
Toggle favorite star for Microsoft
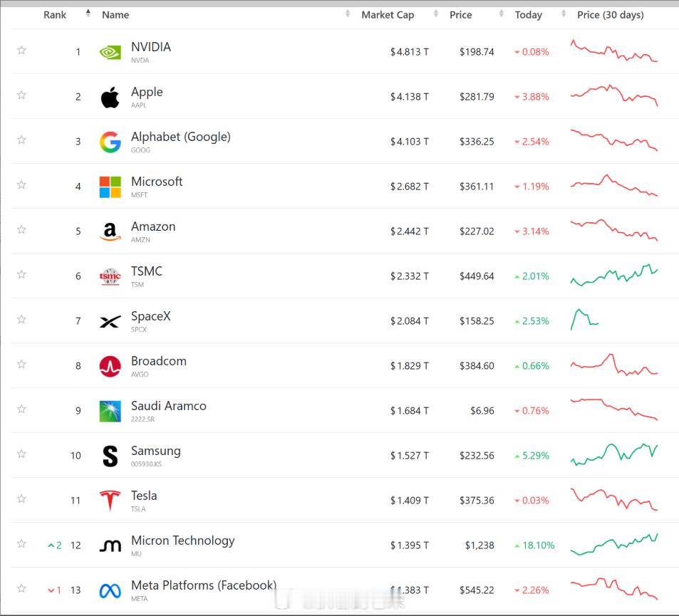[21, 185]
